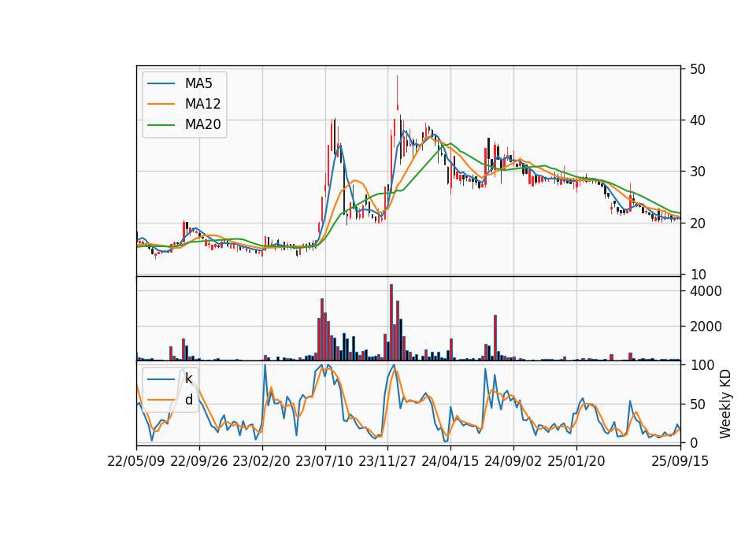Click the 24/04/15 date tick label
756x543 pixels.
point(450,461)
